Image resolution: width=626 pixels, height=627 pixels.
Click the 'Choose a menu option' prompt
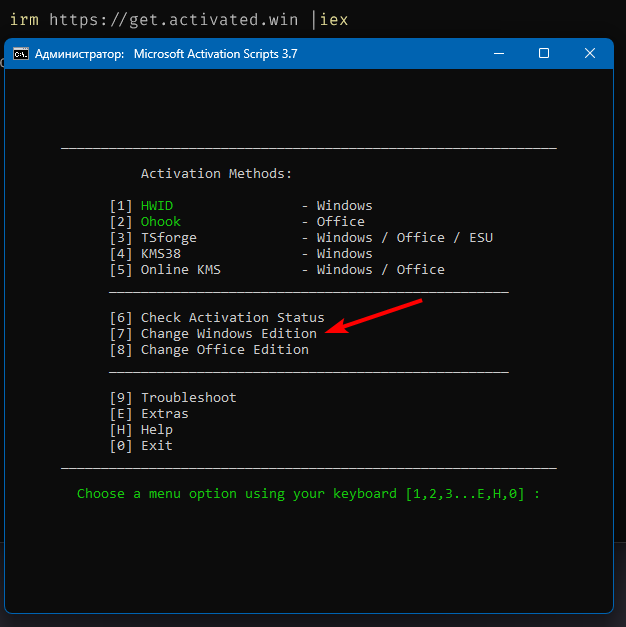tap(308, 493)
